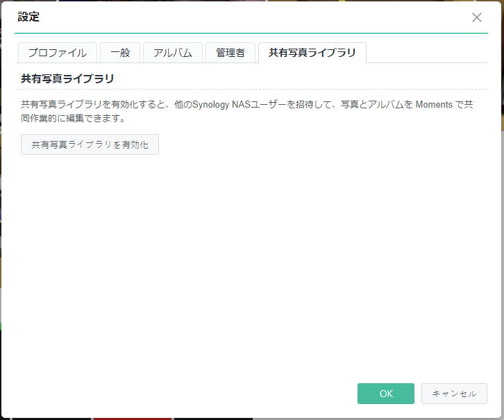504x420 pixels.
Task: Go to the 管理者 tab
Action: (x=230, y=53)
